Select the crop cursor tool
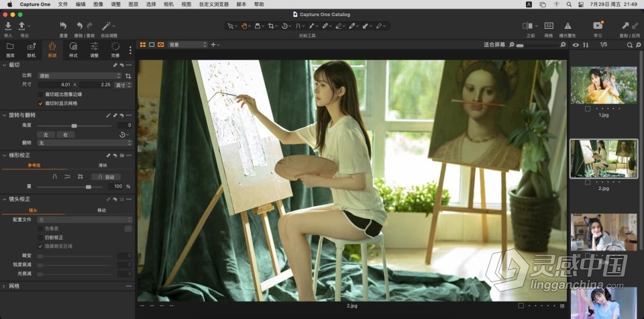Screen dimensions: 644x319 (x=270, y=26)
